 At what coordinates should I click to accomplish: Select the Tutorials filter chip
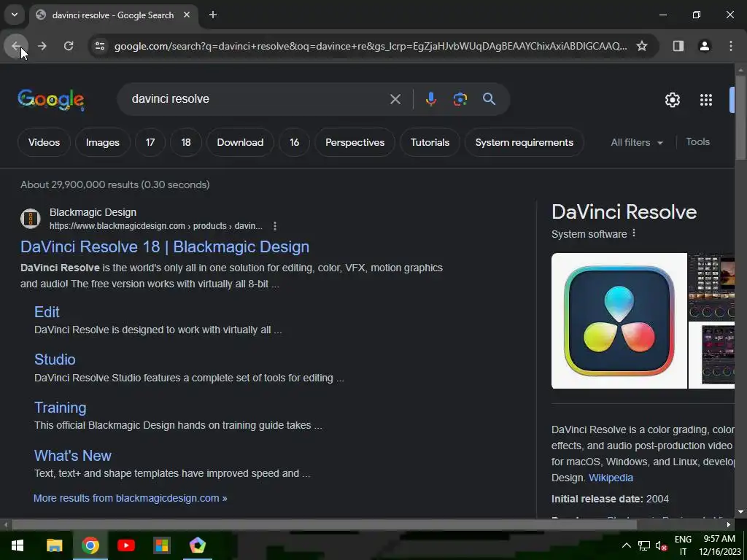click(x=430, y=142)
